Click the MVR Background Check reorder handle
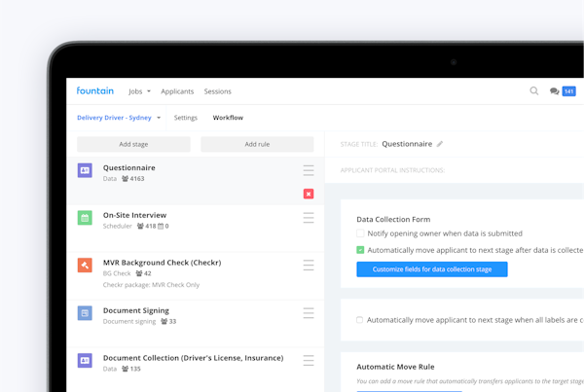Screen dimensions: 584x392 pyautogui.click(x=309, y=265)
